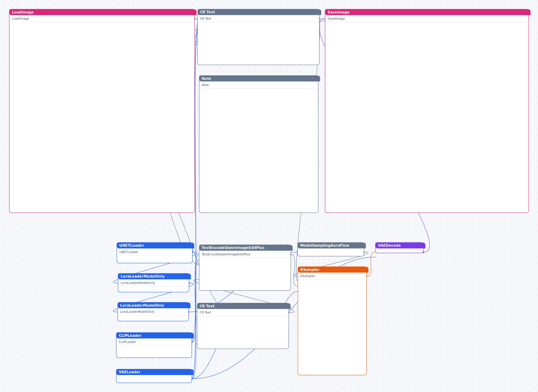Click the 'SaveImage' label inside node body

(336, 19)
